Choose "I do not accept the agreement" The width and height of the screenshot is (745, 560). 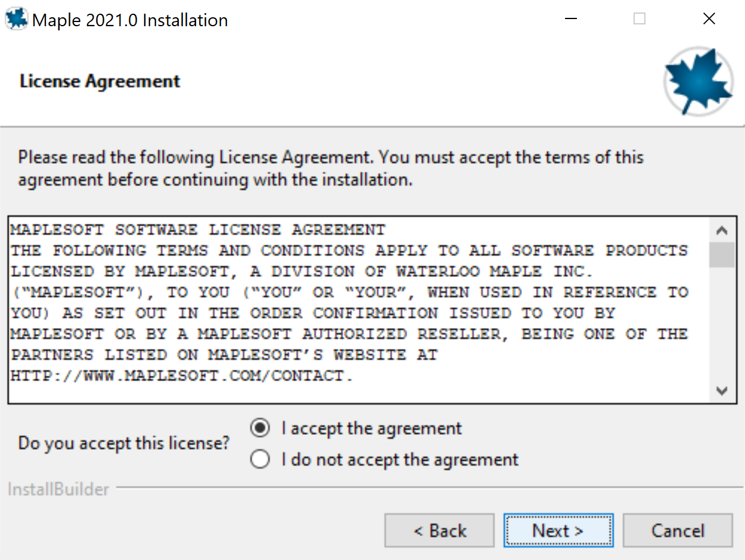point(260,459)
